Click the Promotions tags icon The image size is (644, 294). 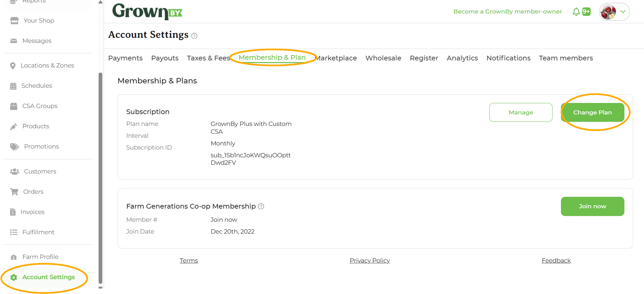(x=14, y=146)
